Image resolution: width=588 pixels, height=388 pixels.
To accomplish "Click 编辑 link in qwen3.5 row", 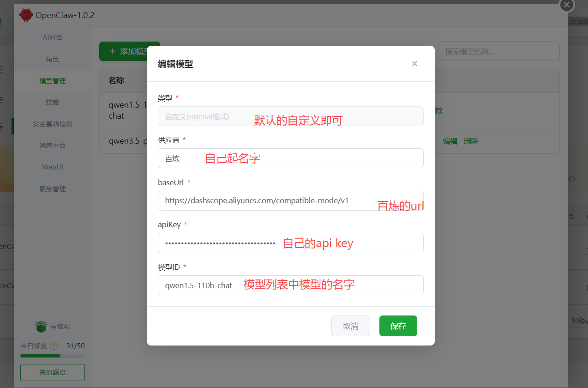I will [450, 141].
